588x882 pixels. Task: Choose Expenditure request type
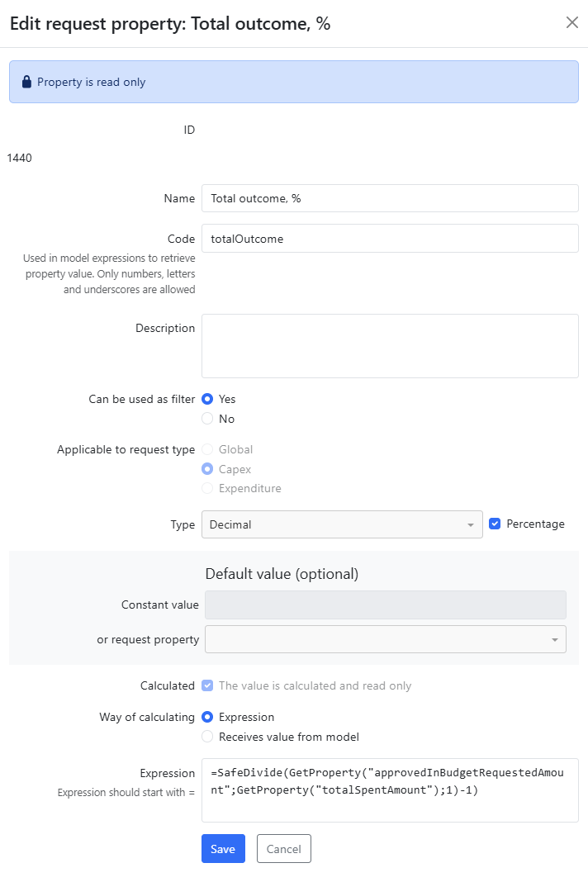207,488
